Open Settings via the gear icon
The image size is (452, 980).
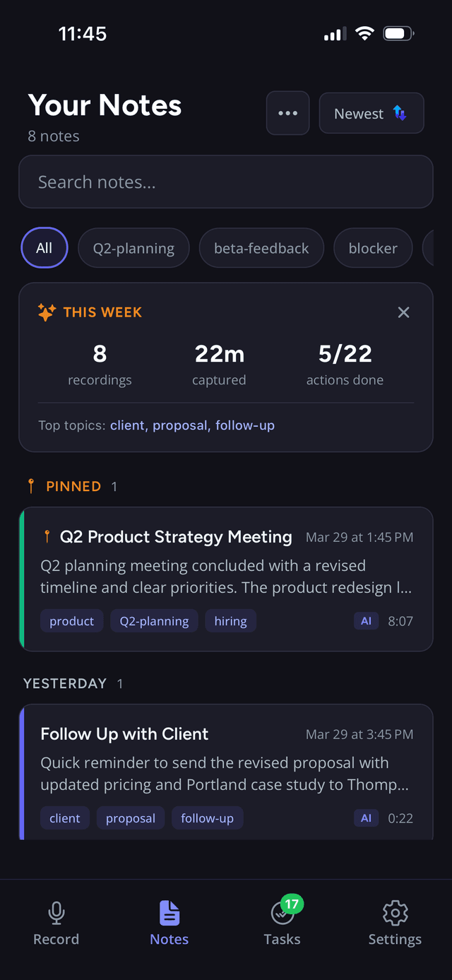[395, 912]
